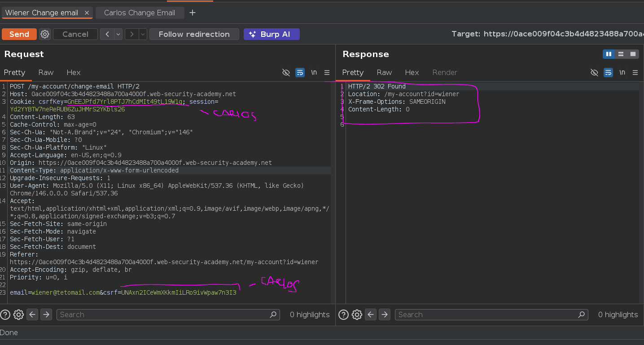Select the Request Pretty view tab
Viewport: 644px width, 345px height.
coord(15,72)
